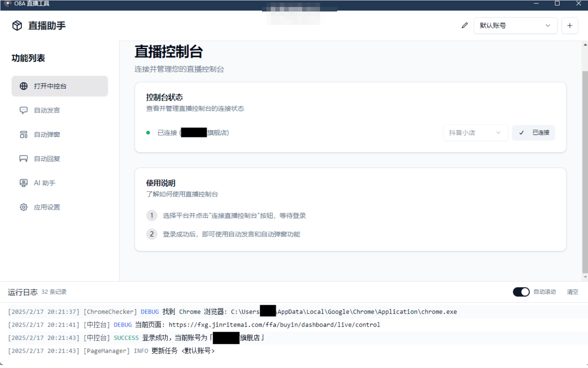Click step number 1 circle in 使用说明

tap(152, 215)
